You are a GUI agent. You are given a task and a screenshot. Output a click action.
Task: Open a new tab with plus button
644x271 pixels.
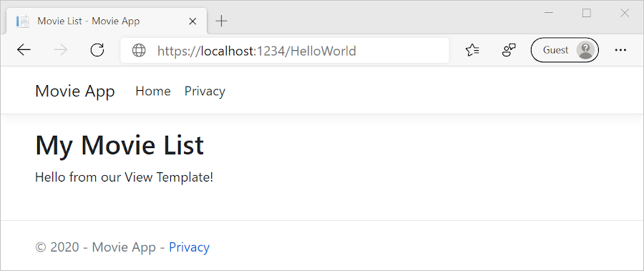coord(221,21)
